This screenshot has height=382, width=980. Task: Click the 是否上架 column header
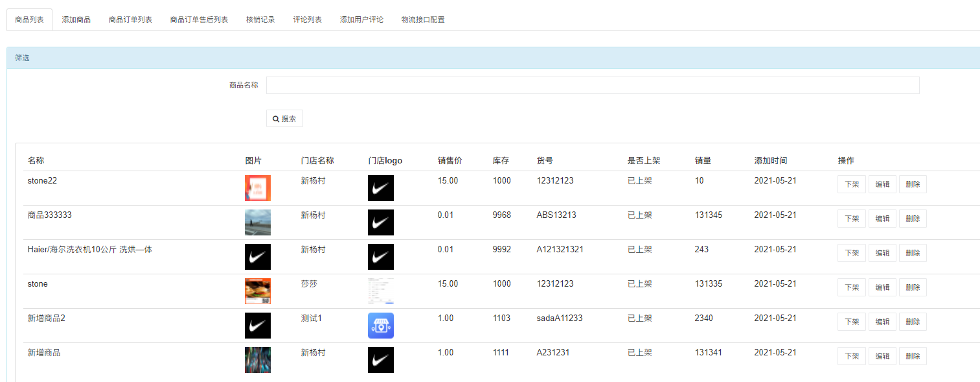click(644, 161)
